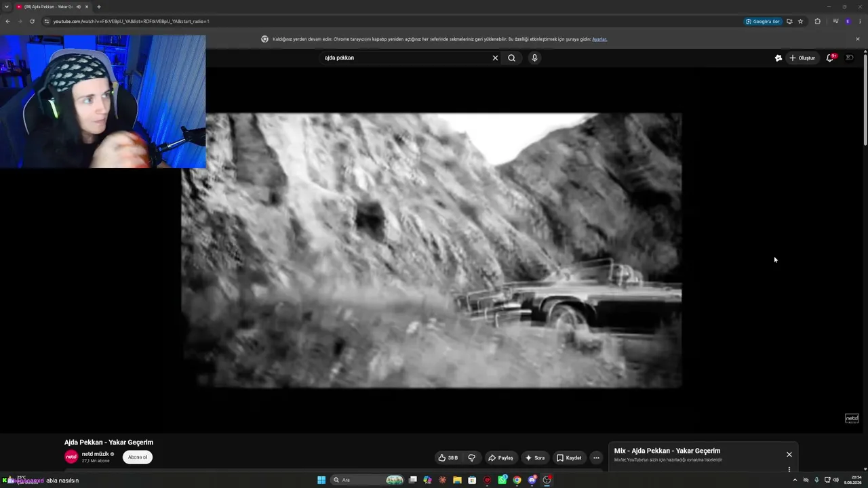Close the Mix playlist panel
The width and height of the screenshot is (868, 488).
click(789, 454)
